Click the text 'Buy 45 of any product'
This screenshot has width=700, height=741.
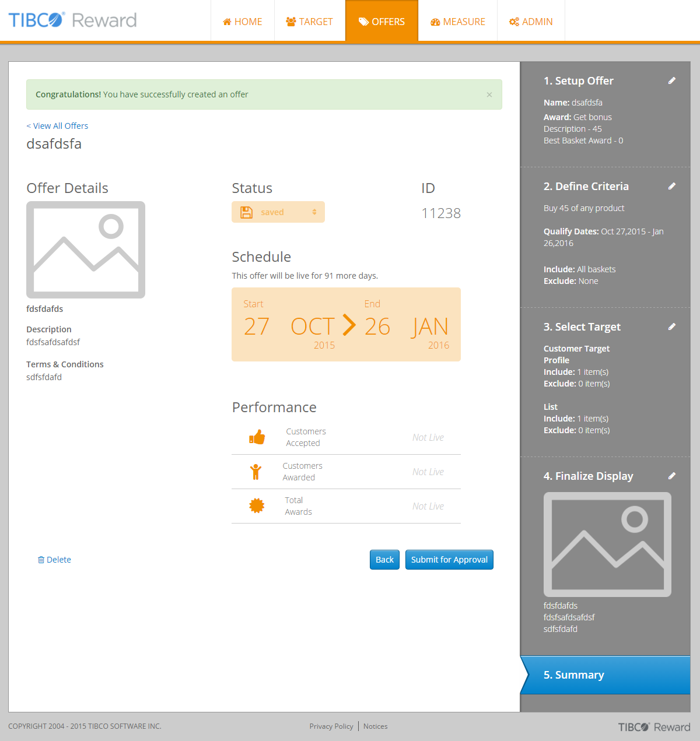click(x=584, y=208)
